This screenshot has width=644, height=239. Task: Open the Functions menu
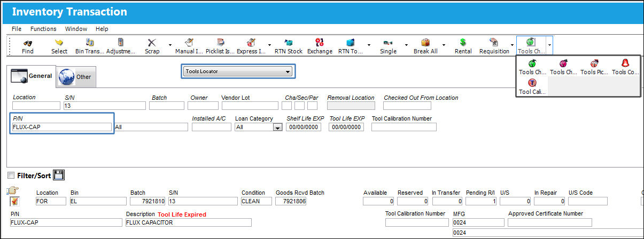coord(43,29)
